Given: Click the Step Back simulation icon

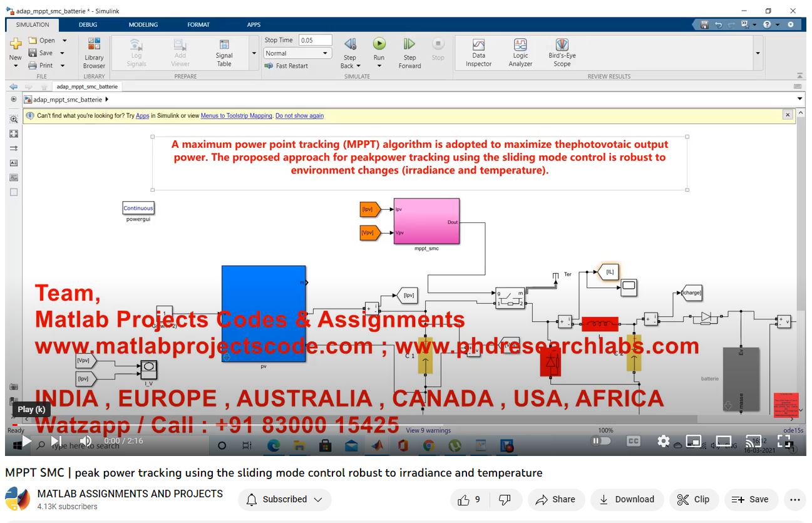Looking at the screenshot, I should pyautogui.click(x=350, y=44).
